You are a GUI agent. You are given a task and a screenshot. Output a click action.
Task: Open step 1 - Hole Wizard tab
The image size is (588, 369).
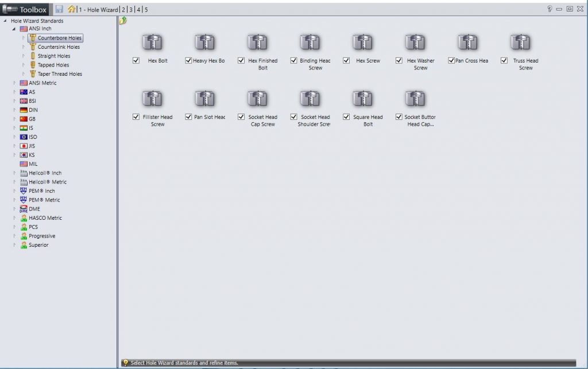click(98, 10)
